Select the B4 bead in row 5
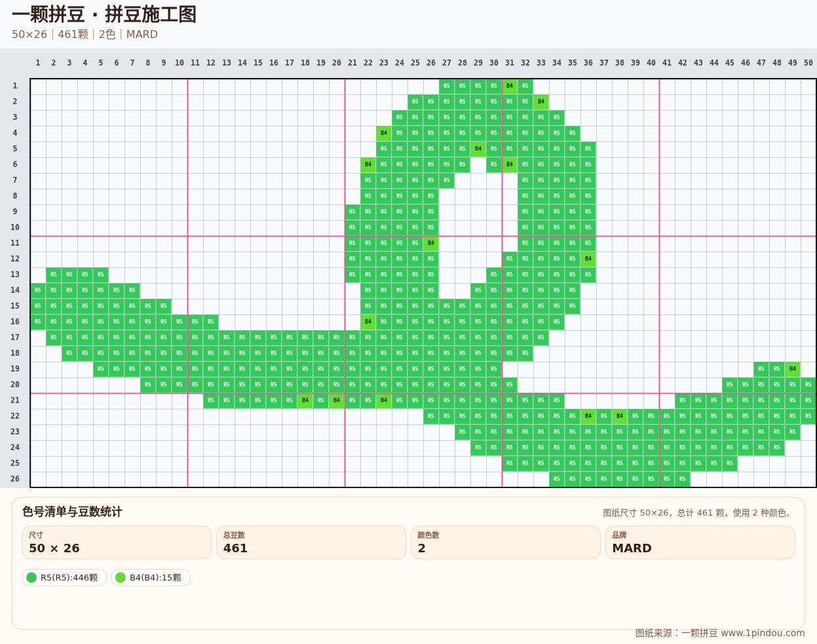This screenshot has width=817, height=644. pos(478,149)
